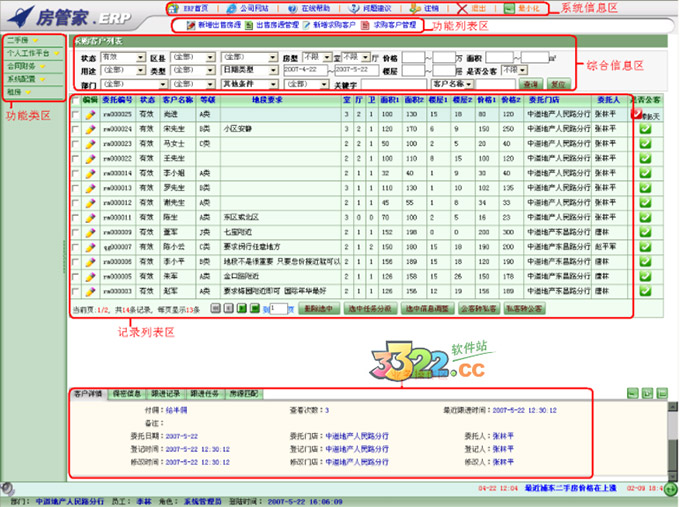Tick the select-all checkbox in table header
This screenshot has height=507, width=680.
[76, 100]
